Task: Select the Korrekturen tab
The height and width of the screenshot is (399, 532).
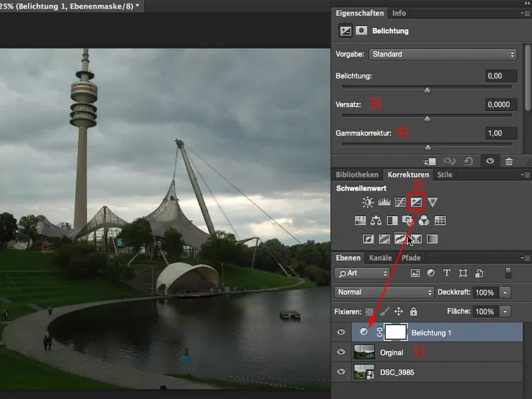Action: point(408,175)
